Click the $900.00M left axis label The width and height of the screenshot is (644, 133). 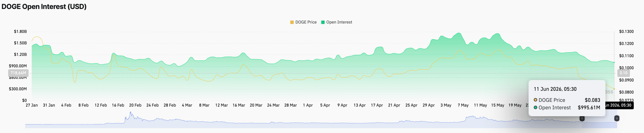coord(18,66)
